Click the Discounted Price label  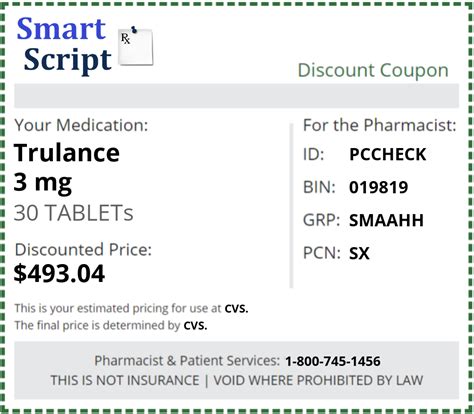pos(83,250)
